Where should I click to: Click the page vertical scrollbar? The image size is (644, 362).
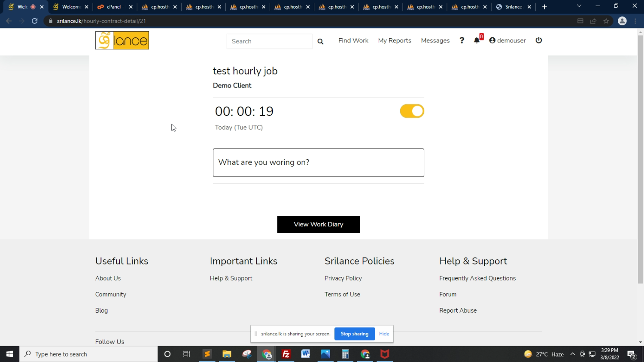click(640, 159)
